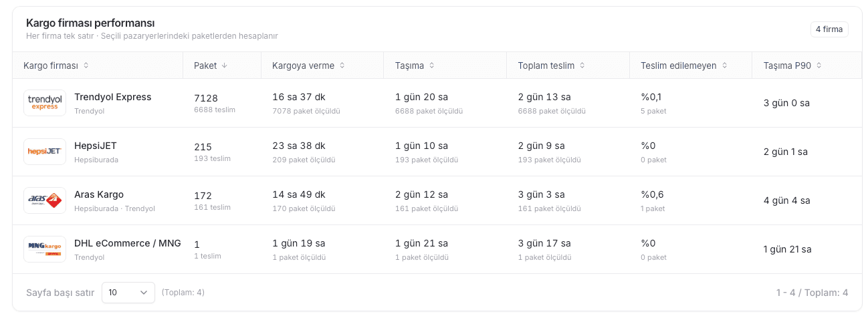Click the Trendyol Express logo

point(45,103)
